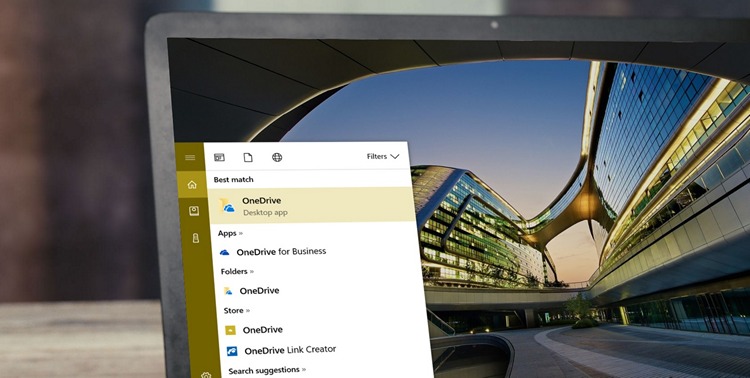
Task: Launch OneDrive for Business
Action: [x=281, y=252]
